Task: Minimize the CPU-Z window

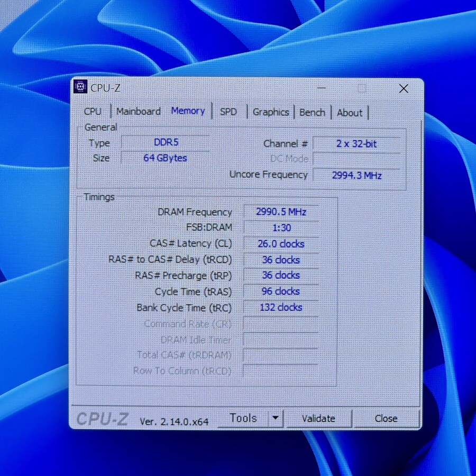Action: 322,88
